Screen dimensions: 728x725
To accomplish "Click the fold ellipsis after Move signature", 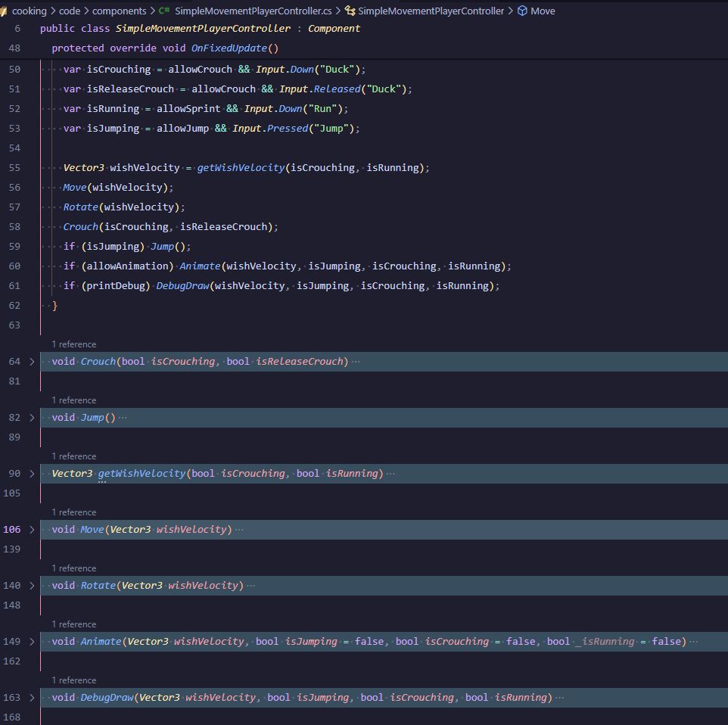I will [239, 530].
